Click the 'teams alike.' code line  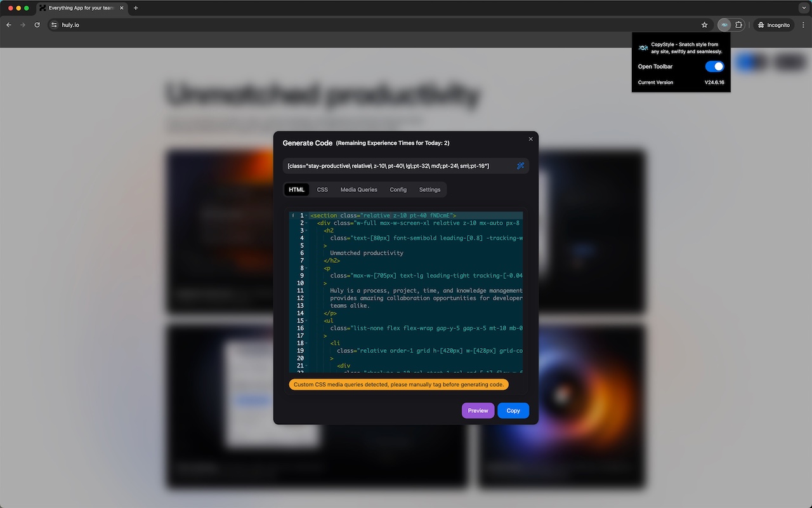point(350,305)
